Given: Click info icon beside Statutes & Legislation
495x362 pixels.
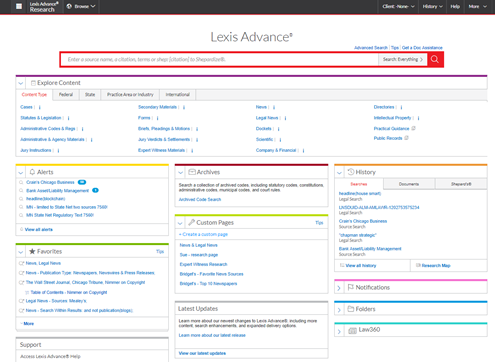Looking at the screenshot, I should (x=68, y=118).
